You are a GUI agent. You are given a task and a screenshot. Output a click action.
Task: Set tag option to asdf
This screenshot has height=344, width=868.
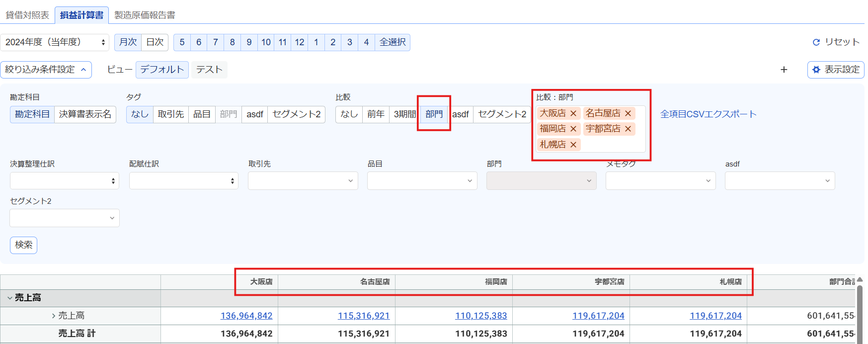pos(255,114)
